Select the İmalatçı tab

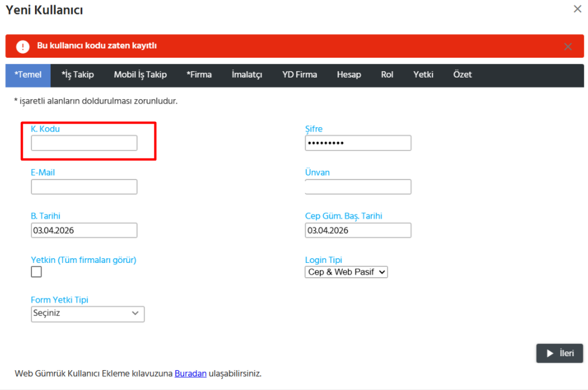(247, 75)
